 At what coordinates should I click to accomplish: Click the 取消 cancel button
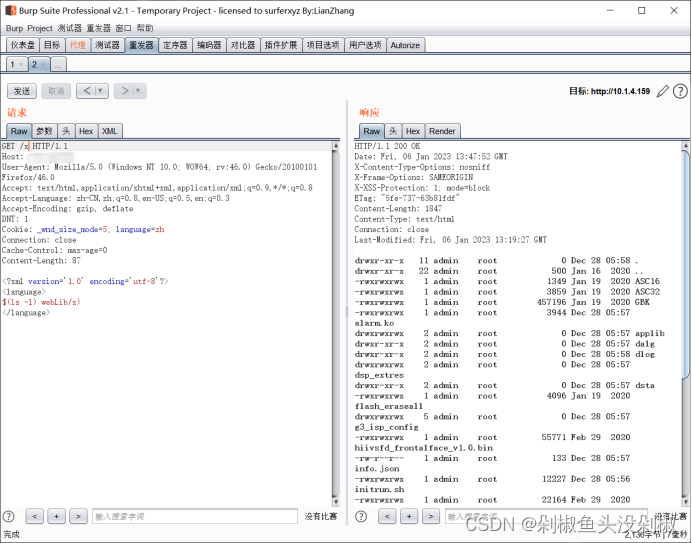(56, 91)
